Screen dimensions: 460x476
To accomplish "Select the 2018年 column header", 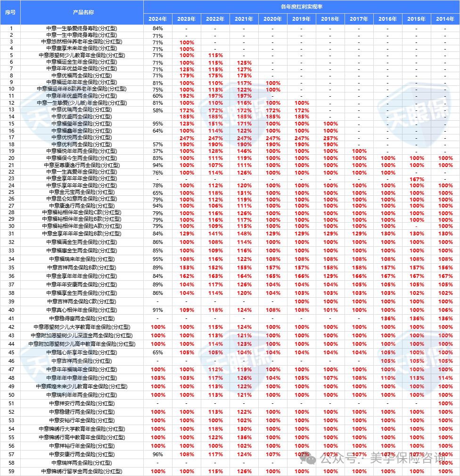I will 330,19.
